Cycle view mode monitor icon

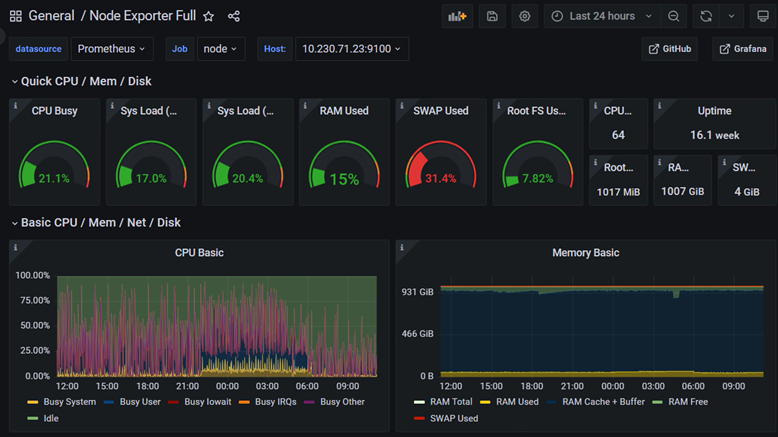763,16
